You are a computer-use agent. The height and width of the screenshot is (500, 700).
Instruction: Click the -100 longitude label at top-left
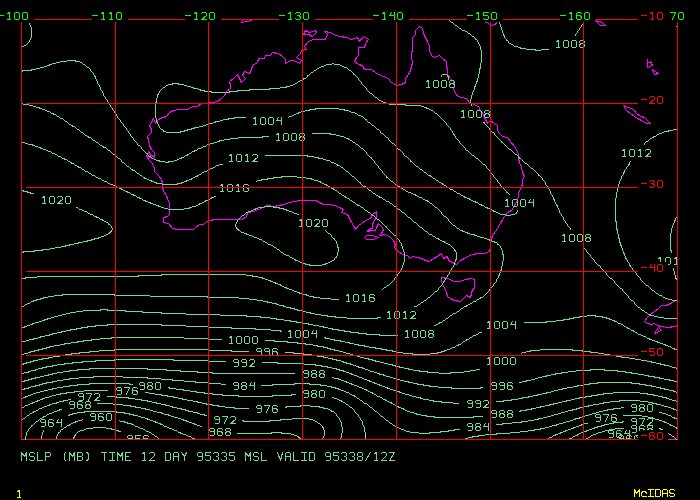tap(16, 16)
